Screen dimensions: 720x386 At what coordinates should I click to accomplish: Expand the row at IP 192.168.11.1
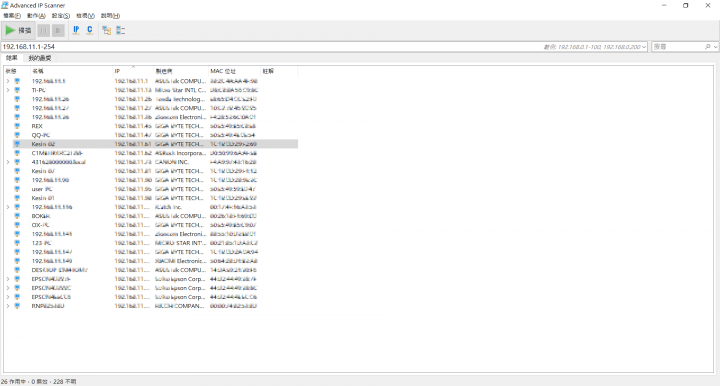pos(8,81)
